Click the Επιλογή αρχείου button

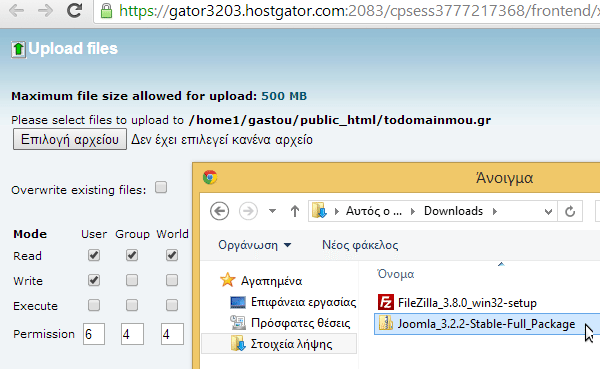[70, 139]
